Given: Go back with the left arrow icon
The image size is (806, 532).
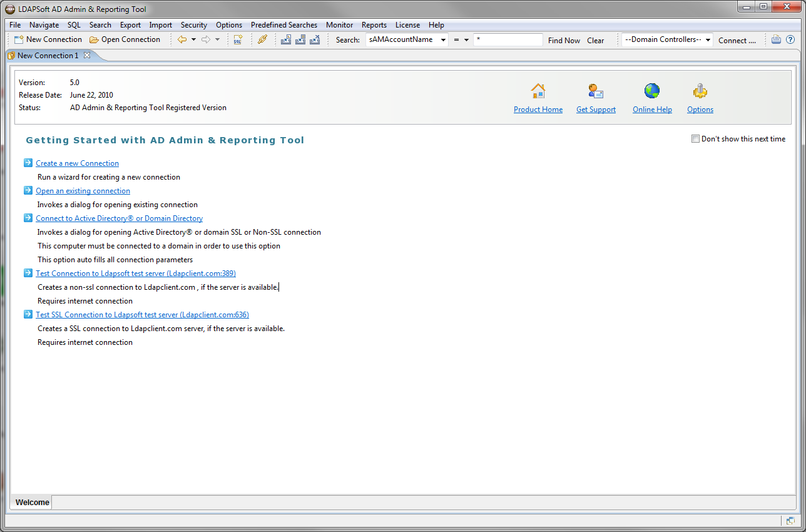Looking at the screenshot, I should click(x=182, y=39).
